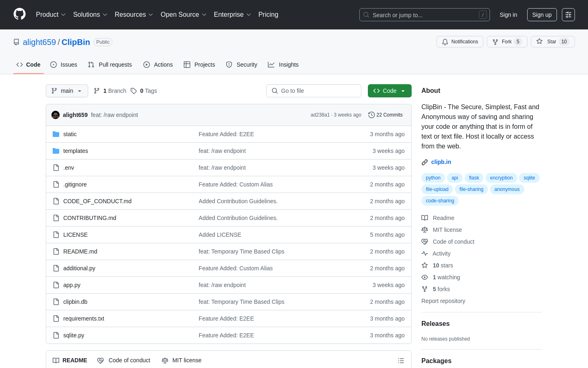Star the repository using the star icon

pyautogui.click(x=539, y=41)
